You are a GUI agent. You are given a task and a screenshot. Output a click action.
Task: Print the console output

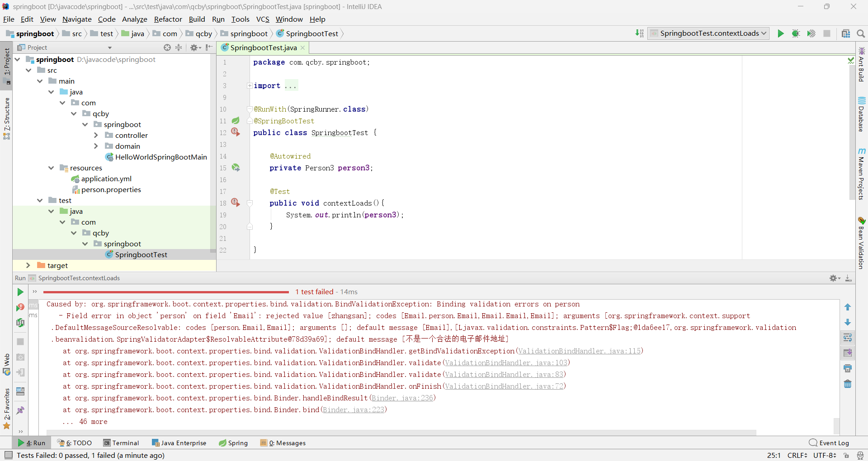click(848, 368)
